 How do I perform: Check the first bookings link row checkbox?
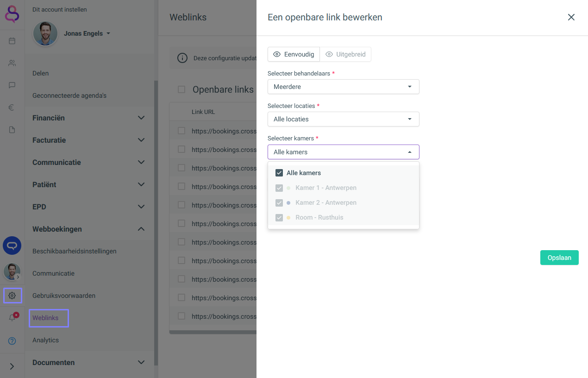(x=181, y=131)
